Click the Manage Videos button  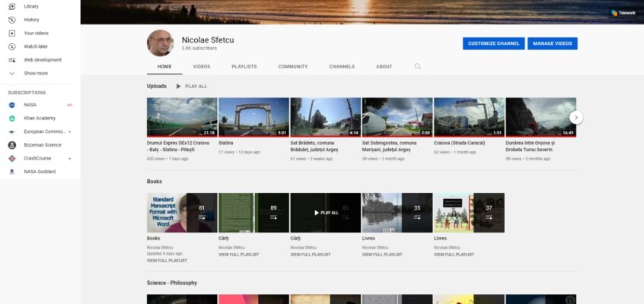pos(553,43)
